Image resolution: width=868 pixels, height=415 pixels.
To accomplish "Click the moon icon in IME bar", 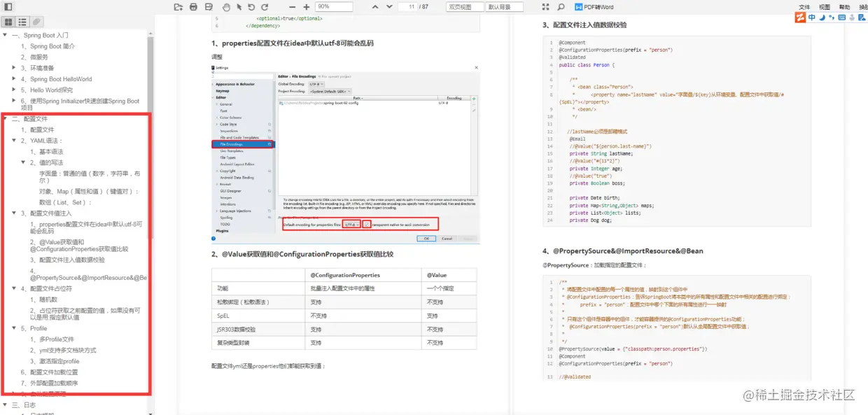I will (821, 18).
